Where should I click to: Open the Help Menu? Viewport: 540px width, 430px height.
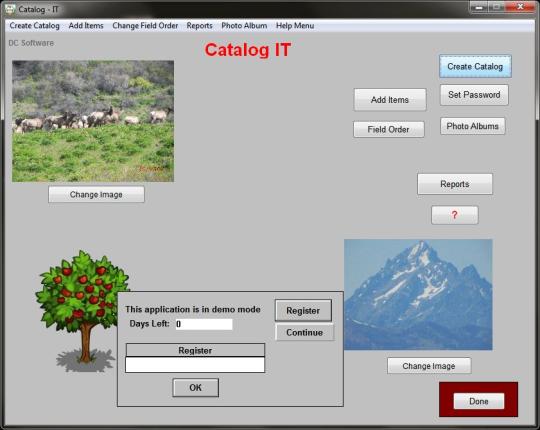tap(295, 26)
